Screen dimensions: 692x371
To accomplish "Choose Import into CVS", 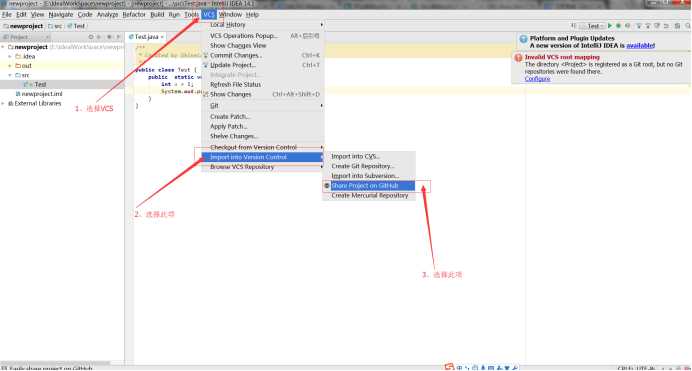I will click(x=369, y=157).
